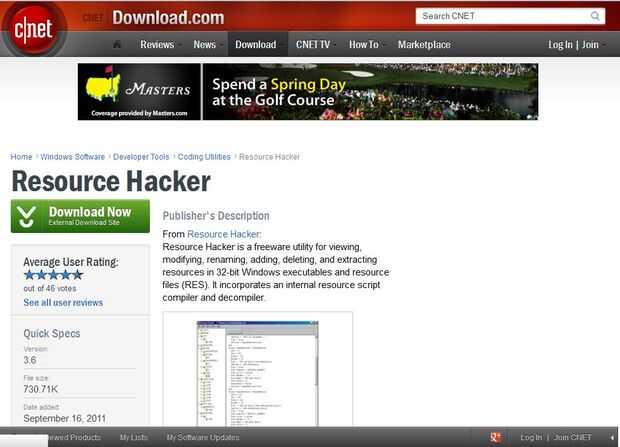Open the Reviews menu
The width and height of the screenshot is (620, 447).
coord(157,45)
